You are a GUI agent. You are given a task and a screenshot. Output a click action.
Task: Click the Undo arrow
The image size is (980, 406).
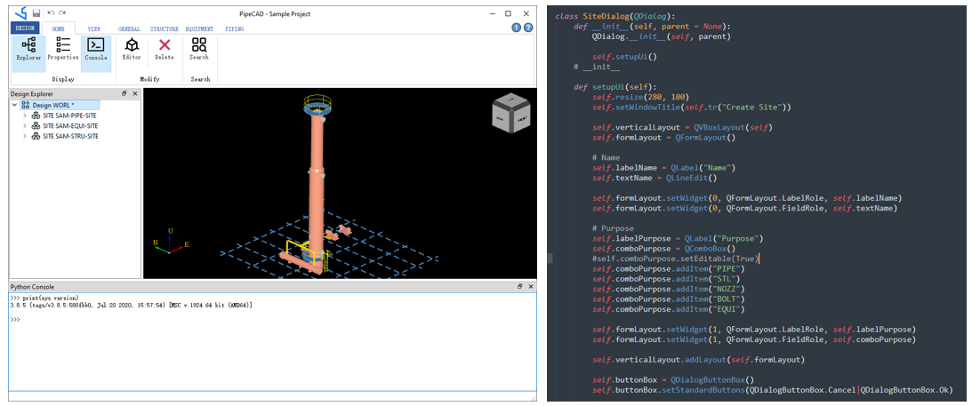point(50,13)
